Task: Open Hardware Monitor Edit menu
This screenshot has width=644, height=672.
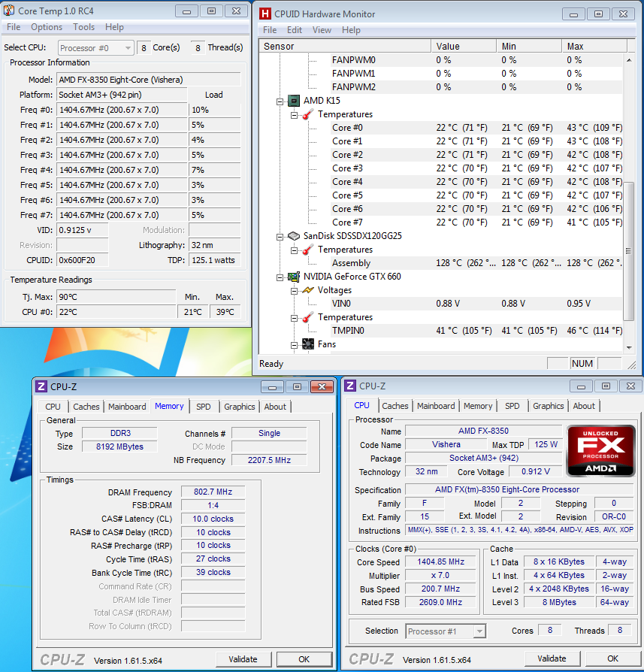Action: [x=295, y=30]
